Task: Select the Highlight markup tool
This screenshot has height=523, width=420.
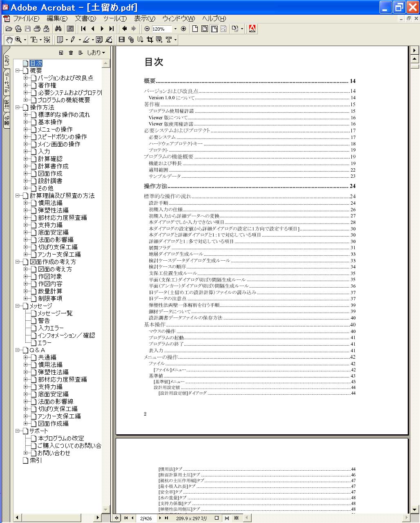Action: point(86,40)
